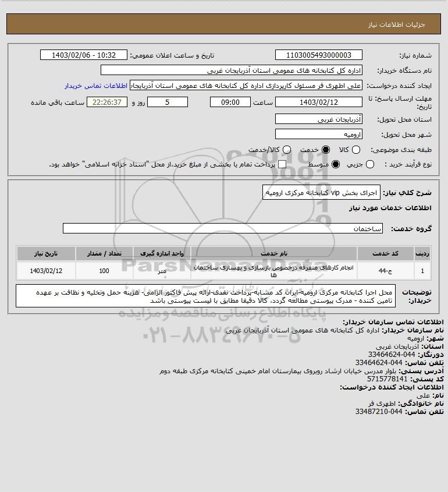Click the family name اطهری فر
Viewport: 448px width, 492px height.
pos(382,403)
